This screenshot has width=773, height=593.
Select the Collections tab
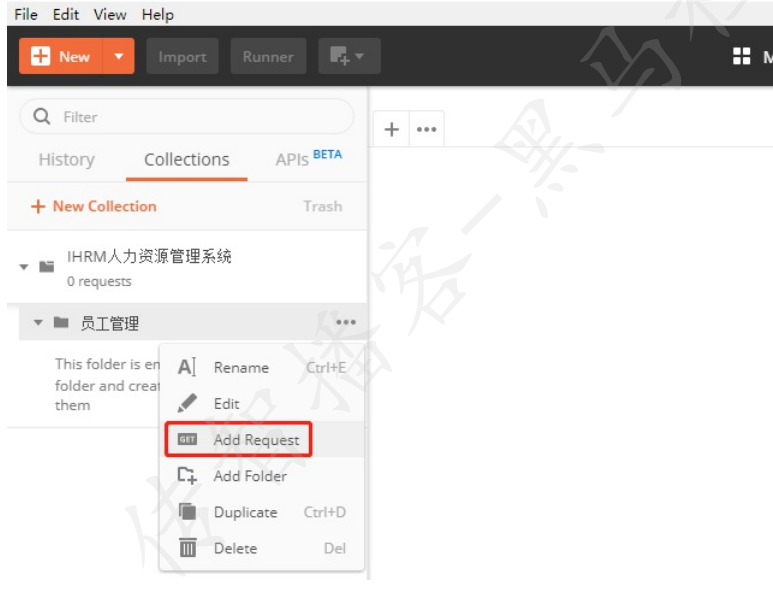pyautogui.click(x=186, y=160)
